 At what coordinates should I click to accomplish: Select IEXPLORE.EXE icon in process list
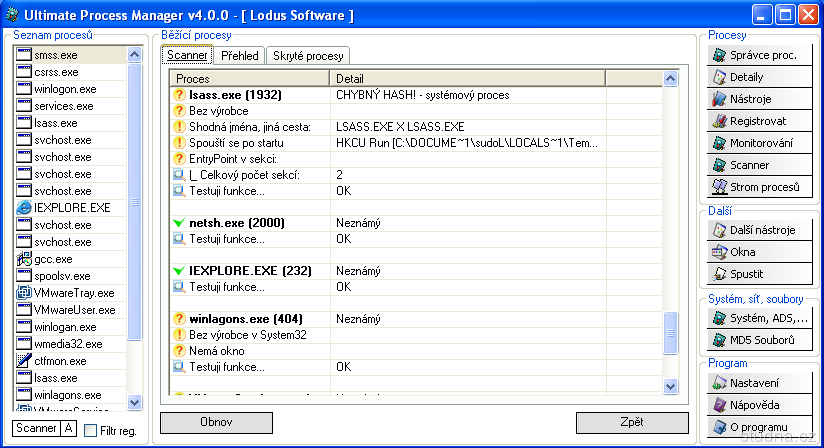[x=24, y=207]
